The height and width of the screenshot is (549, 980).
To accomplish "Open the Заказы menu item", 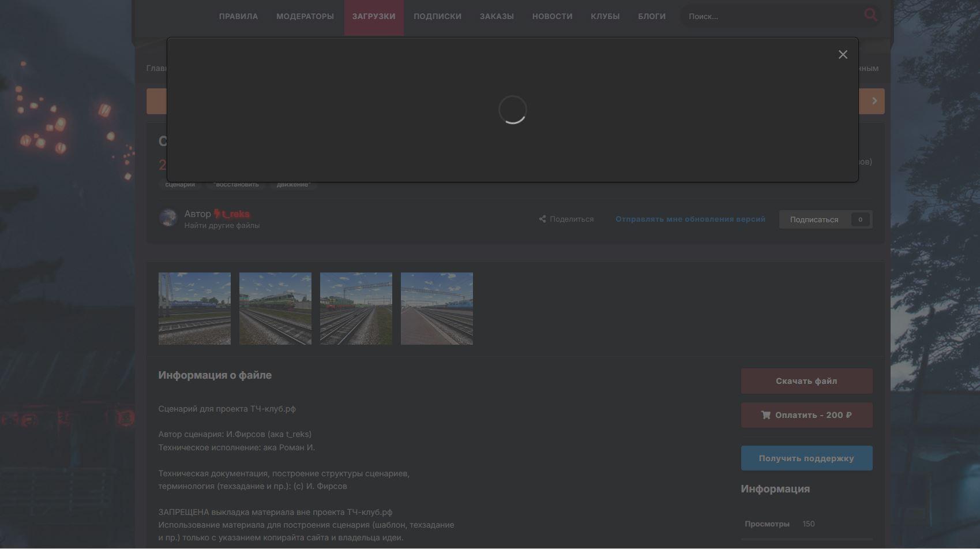I will pyautogui.click(x=497, y=17).
